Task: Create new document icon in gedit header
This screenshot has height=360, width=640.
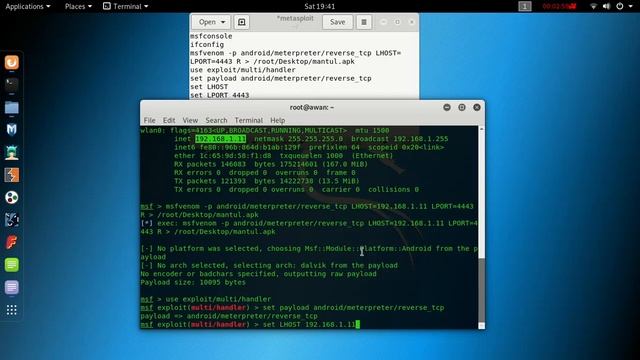Action: point(242,22)
